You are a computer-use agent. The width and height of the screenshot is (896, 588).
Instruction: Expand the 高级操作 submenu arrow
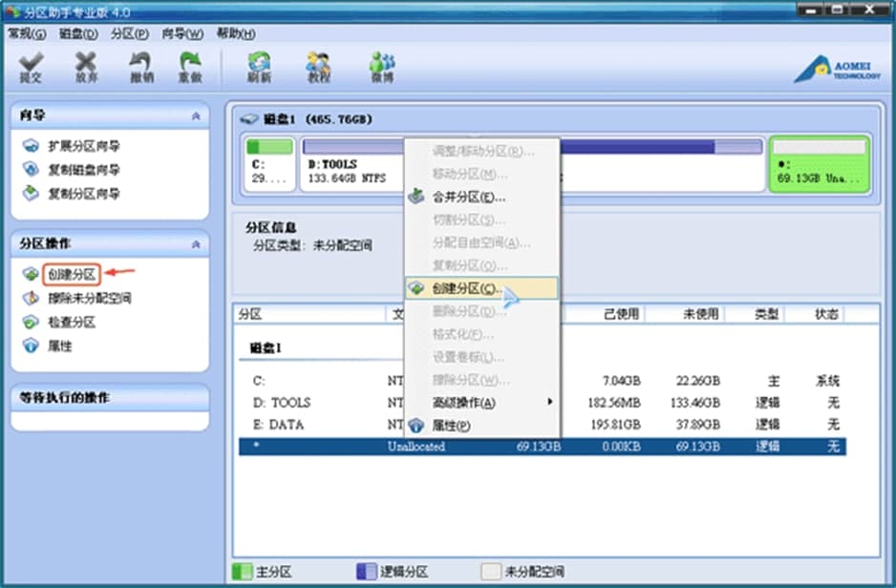(548, 403)
